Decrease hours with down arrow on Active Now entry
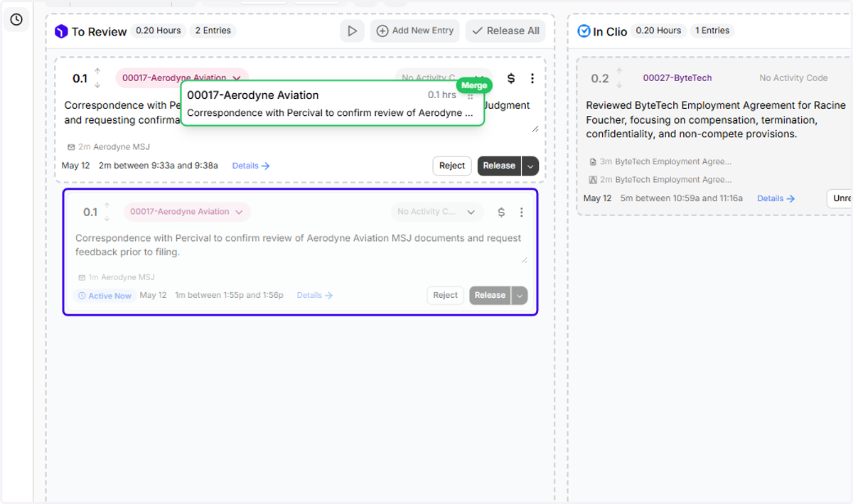 [x=107, y=218]
